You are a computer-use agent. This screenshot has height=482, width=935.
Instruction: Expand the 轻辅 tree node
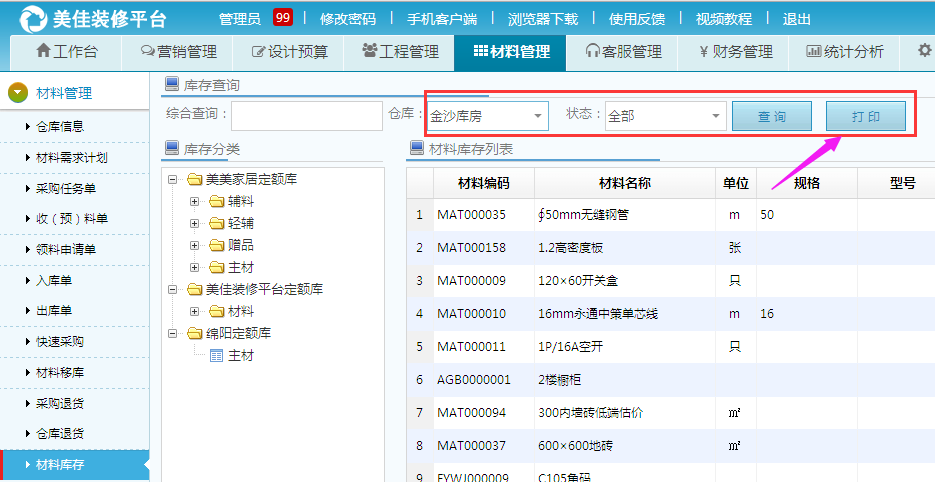tap(194, 224)
